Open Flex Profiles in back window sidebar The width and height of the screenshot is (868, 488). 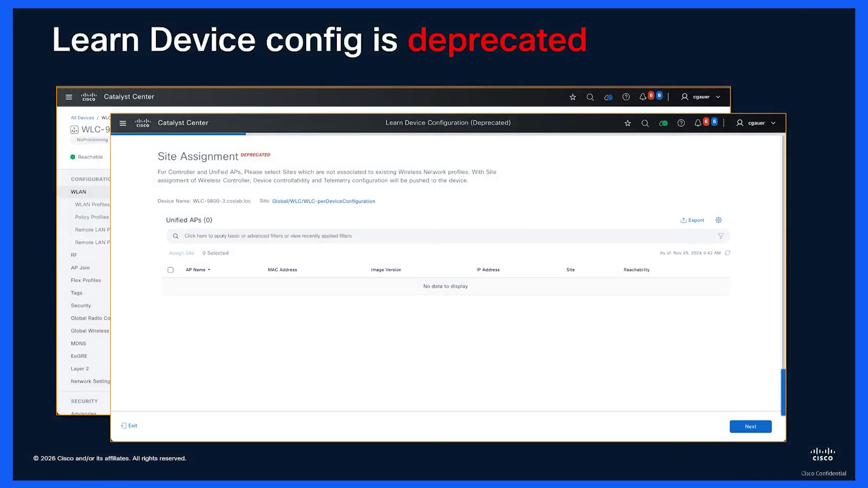86,280
